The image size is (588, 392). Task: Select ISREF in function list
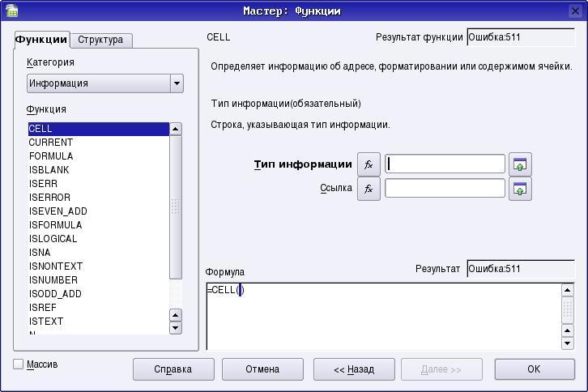[99, 308]
